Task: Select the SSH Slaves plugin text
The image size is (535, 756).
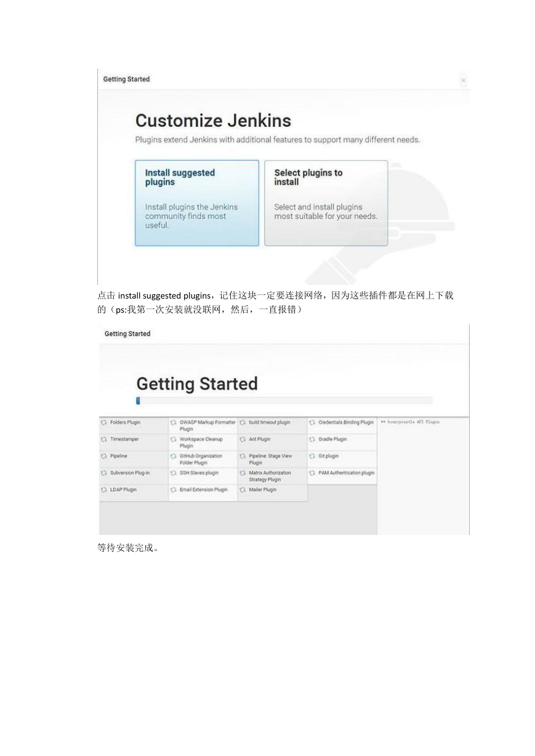Action: click(x=199, y=473)
